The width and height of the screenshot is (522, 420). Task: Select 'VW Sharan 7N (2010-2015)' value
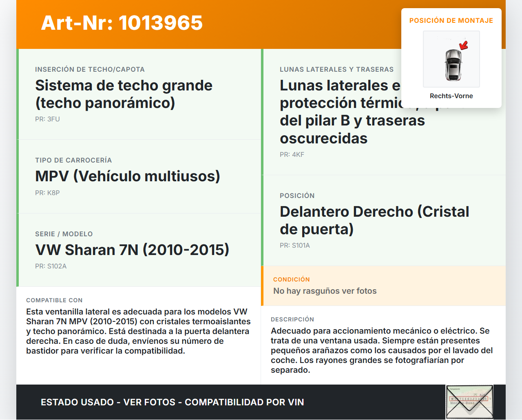[132, 250]
